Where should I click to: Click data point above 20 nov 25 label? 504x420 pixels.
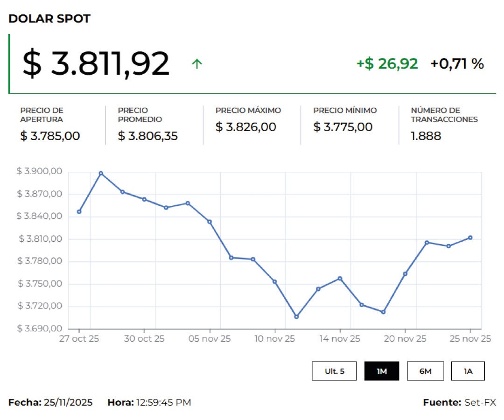[x=405, y=273]
